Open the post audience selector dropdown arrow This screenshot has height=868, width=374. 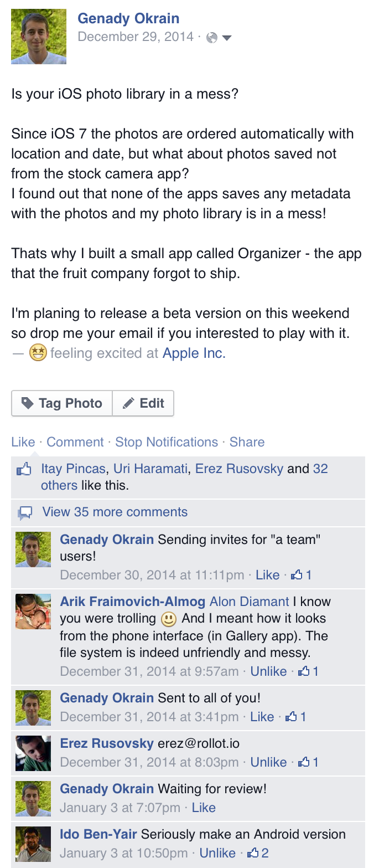tap(226, 38)
